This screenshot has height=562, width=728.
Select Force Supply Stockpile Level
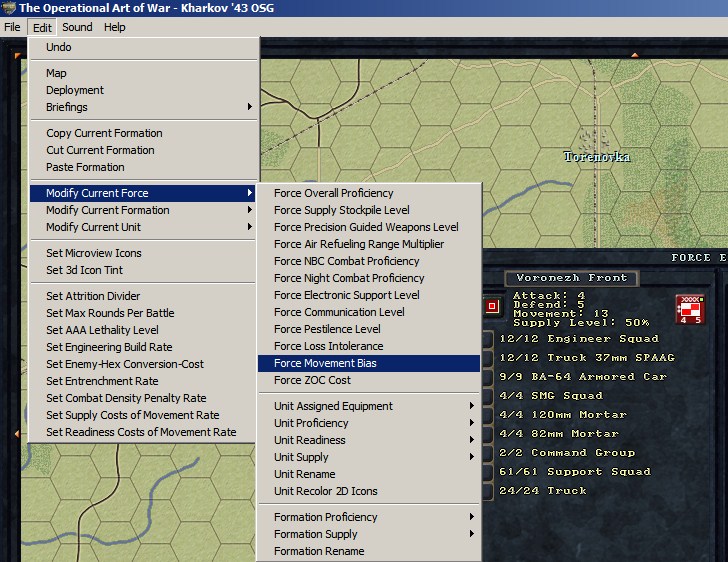click(x=369, y=210)
